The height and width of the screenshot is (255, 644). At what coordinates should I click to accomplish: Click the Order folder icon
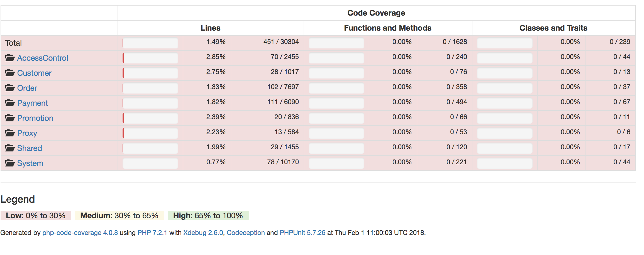(10, 88)
